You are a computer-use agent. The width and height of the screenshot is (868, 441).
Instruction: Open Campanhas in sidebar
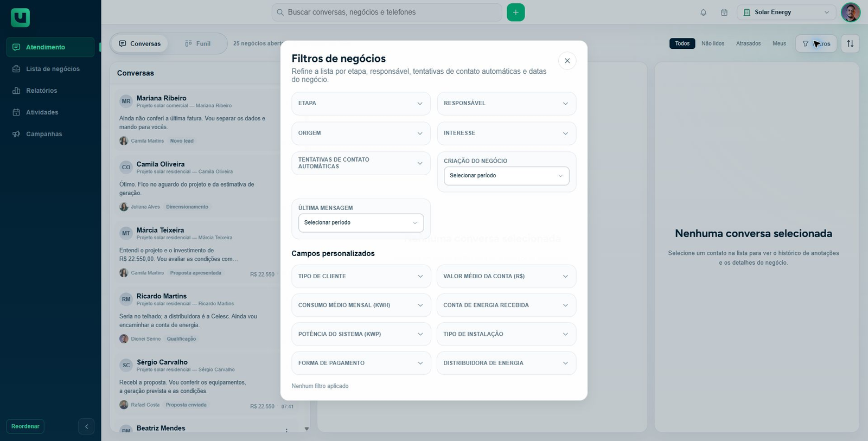[50, 134]
